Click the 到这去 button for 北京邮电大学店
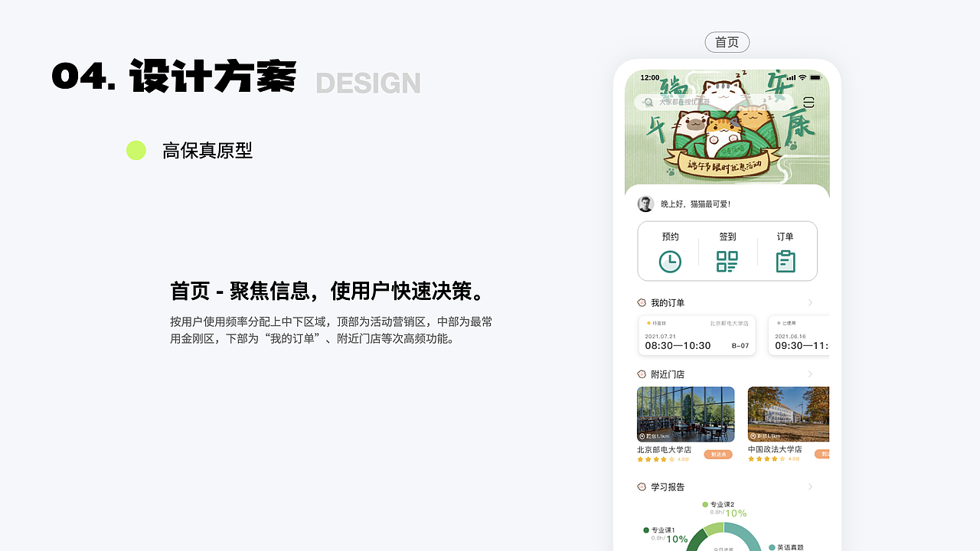 [718, 455]
